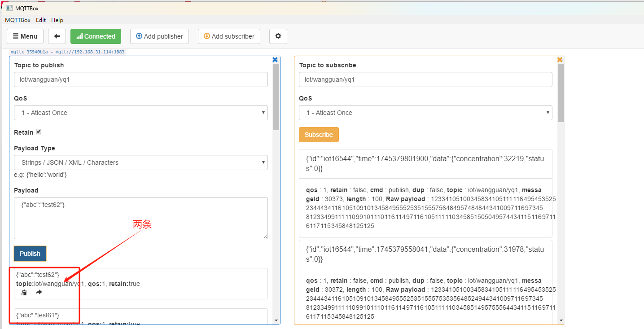This screenshot has width=644, height=329.
Task: Select the published {"abc":"test62"} history entry text
Action: pyautogui.click(x=38, y=275)
